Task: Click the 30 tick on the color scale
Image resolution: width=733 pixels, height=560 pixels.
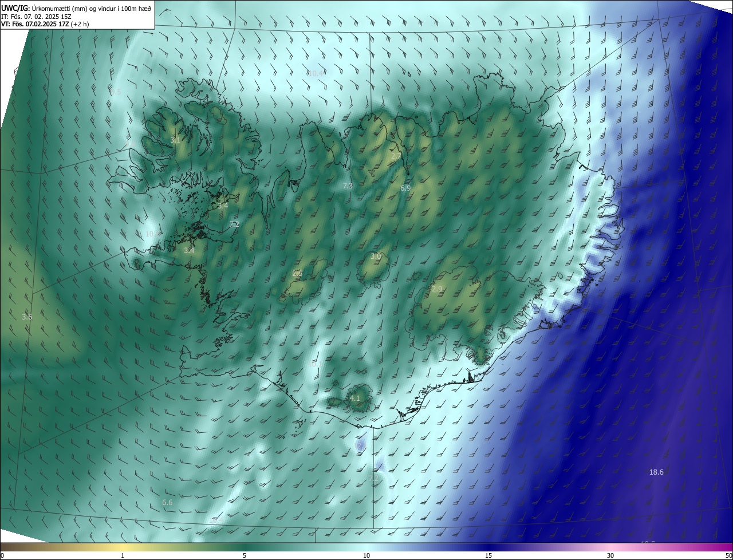Action: click(x=610, y=555)
